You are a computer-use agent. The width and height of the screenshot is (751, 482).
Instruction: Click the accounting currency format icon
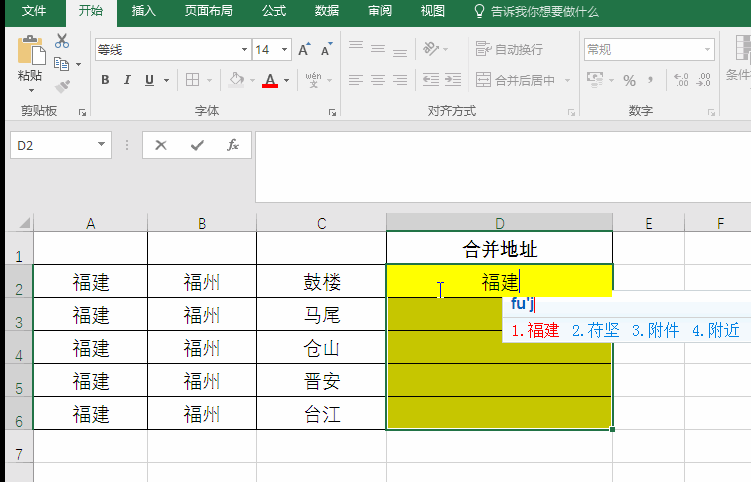click(x=595, y=80)
